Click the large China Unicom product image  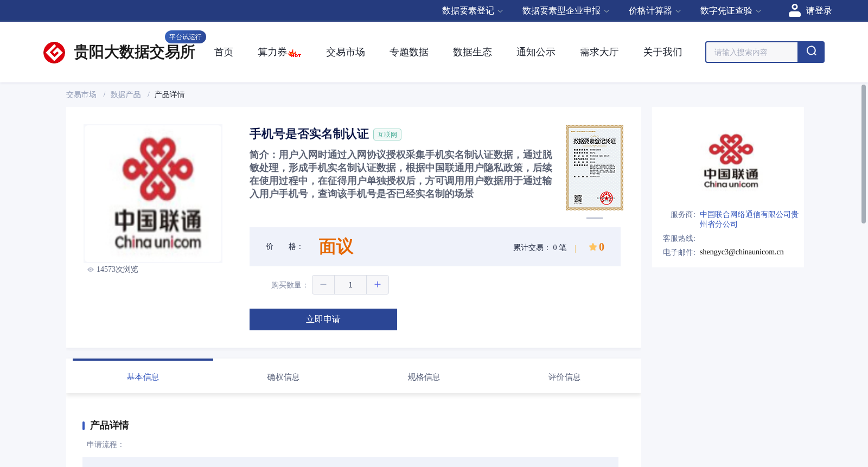pyautogui.click(x=153, y=194)
